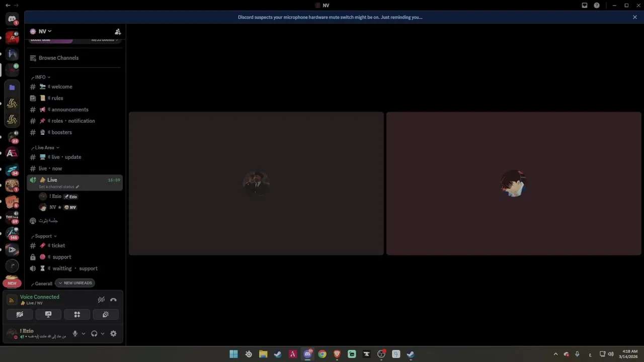Click the Generall category header
This screenshot has width=644, height=362.
tap(42, 284)
